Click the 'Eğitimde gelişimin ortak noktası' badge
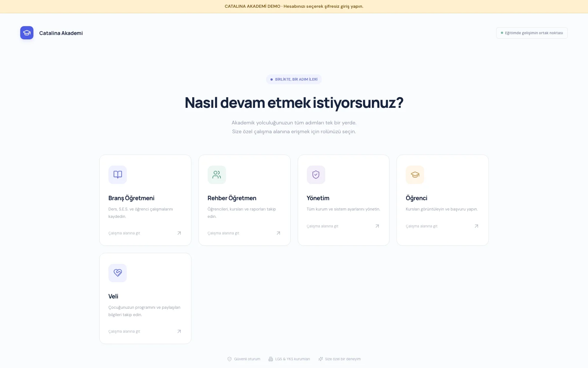 pyautogui.click(x=532, y=33)
